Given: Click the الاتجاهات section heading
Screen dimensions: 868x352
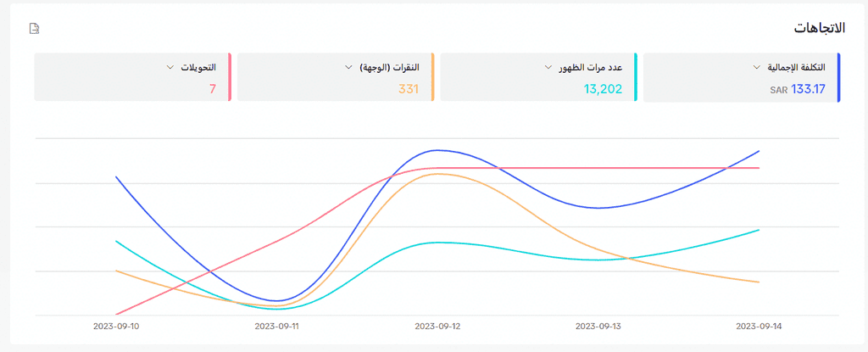Looking at the screenshot, I should [x=818, y=28].
